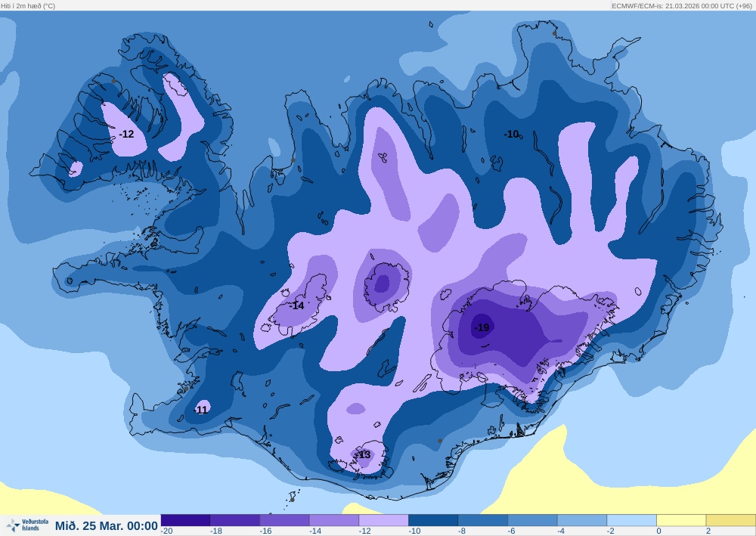Click the -14 temperature label on Langjökull
This screenshot has width=756, height=536.
click(297, 305)
